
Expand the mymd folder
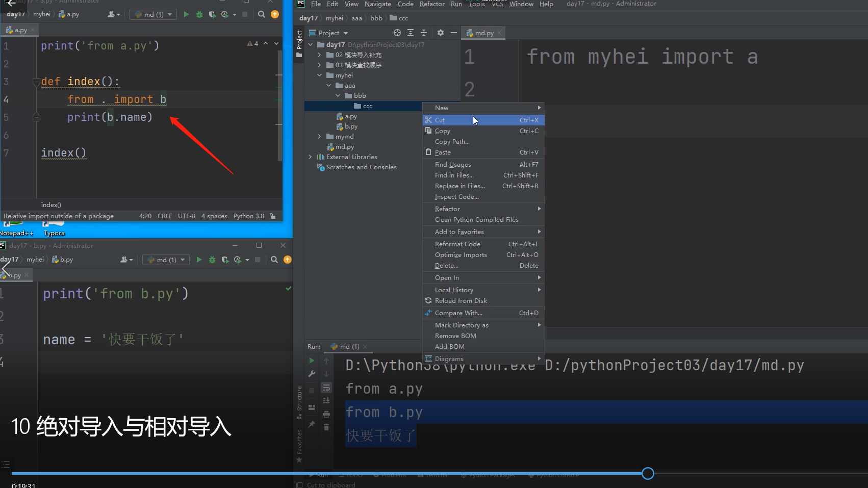click(319, 137)
